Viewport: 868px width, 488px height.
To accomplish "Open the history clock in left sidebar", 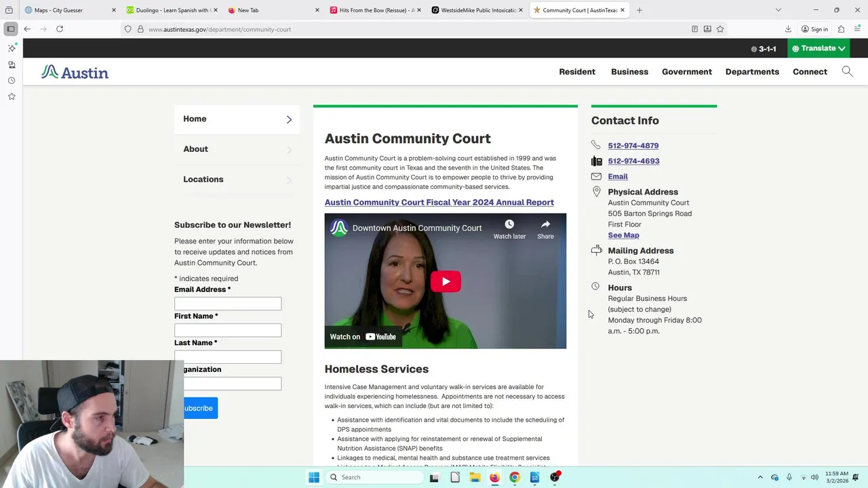I will (x=12, y=81).
